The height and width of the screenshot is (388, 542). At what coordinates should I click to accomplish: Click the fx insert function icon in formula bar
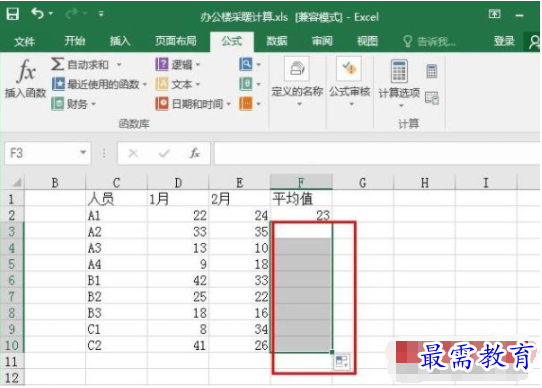coord(195,153)
